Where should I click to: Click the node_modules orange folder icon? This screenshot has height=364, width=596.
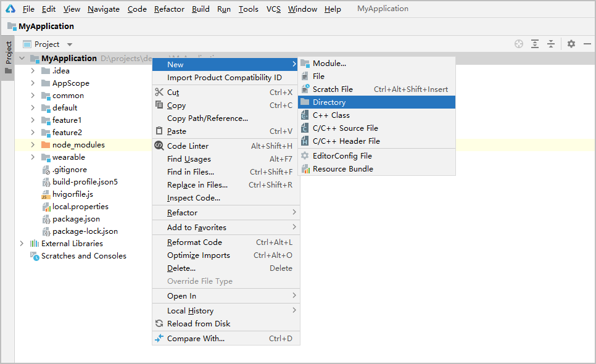(x=46, y=145)
